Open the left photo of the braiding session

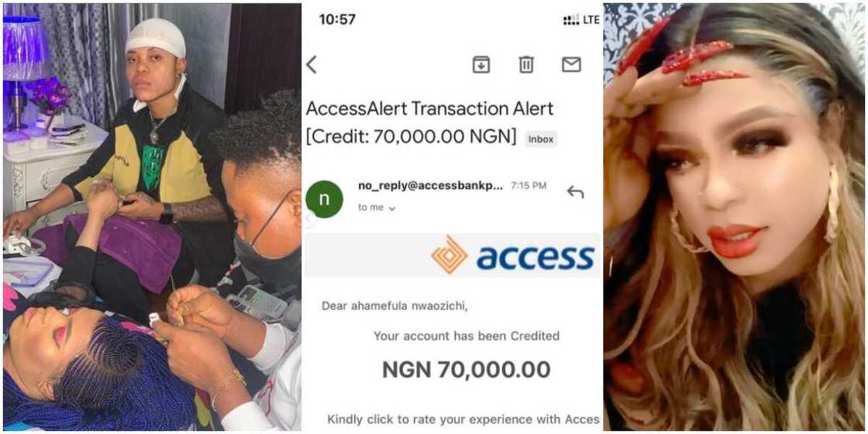151,217
